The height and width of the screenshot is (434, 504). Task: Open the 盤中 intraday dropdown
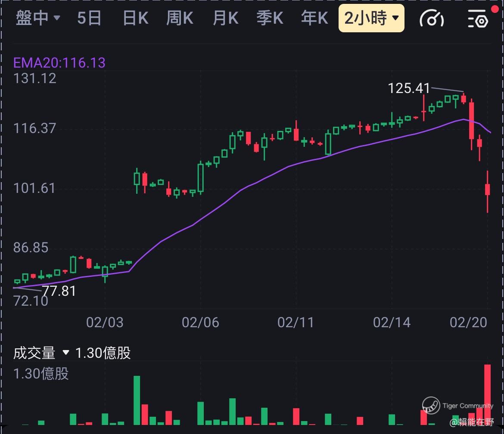[38, 18]
